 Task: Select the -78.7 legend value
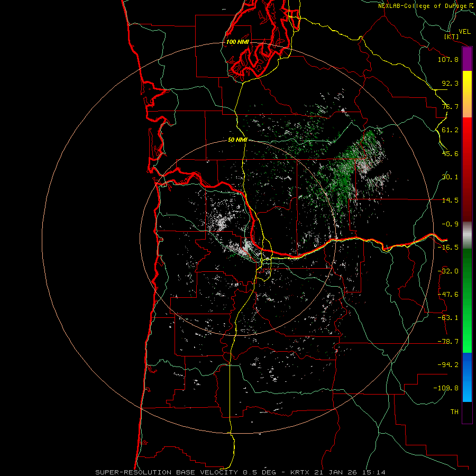click(448, 342)
